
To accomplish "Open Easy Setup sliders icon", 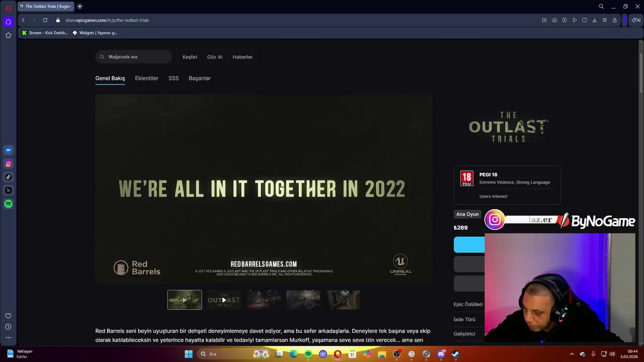I will click(605, 20).
